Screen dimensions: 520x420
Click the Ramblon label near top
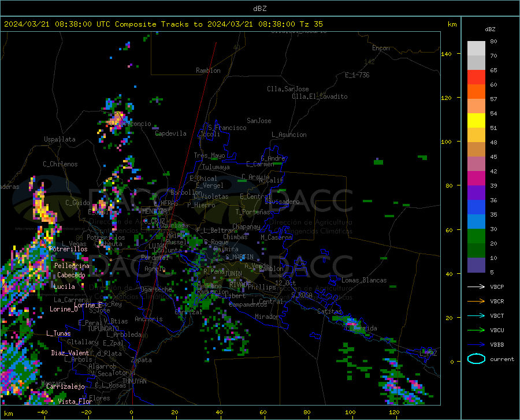click(208, 70)
